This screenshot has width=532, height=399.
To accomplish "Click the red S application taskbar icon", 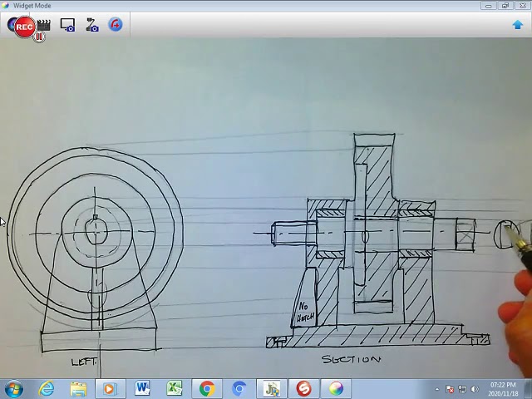I will (304, 388).
